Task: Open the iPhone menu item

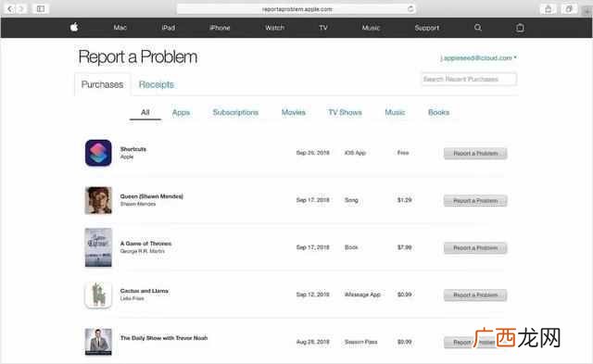Action: (x=220, y=28)
